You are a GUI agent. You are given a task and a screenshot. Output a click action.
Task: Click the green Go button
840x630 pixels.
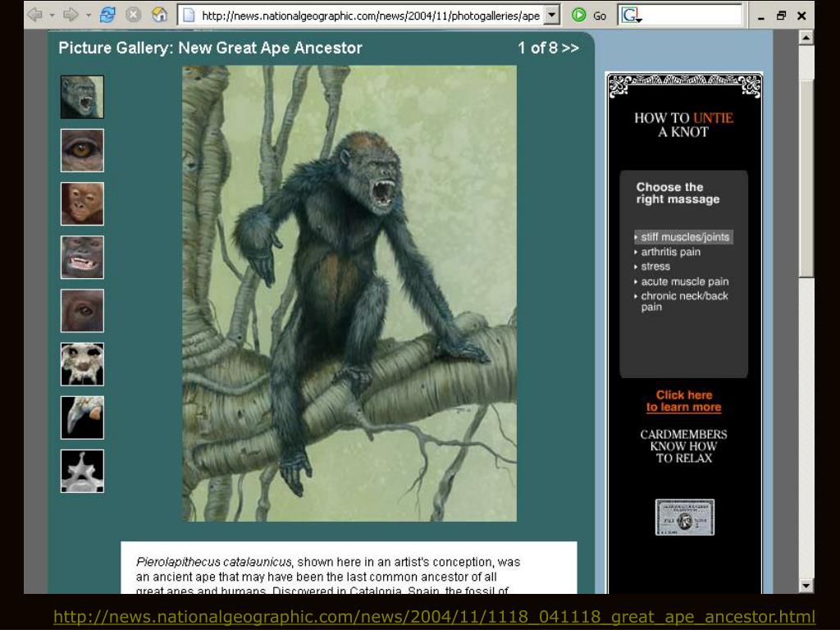pyautogui.click(x=589, y=16)
